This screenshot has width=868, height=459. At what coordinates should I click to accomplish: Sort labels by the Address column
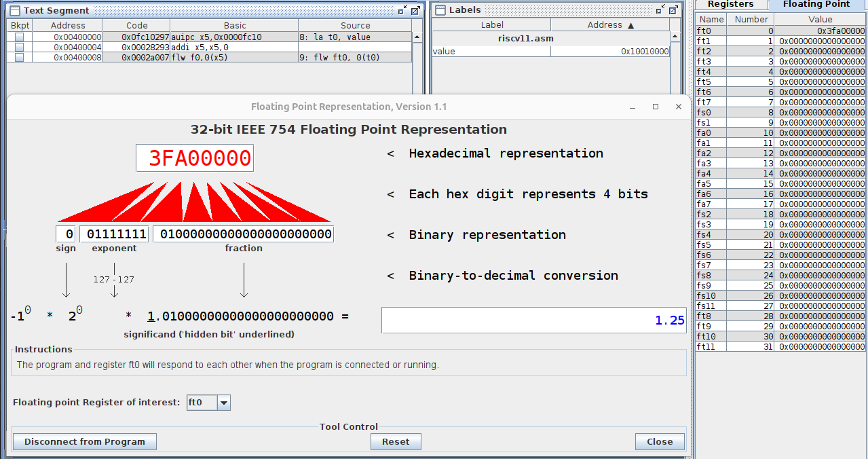[611, 25]
